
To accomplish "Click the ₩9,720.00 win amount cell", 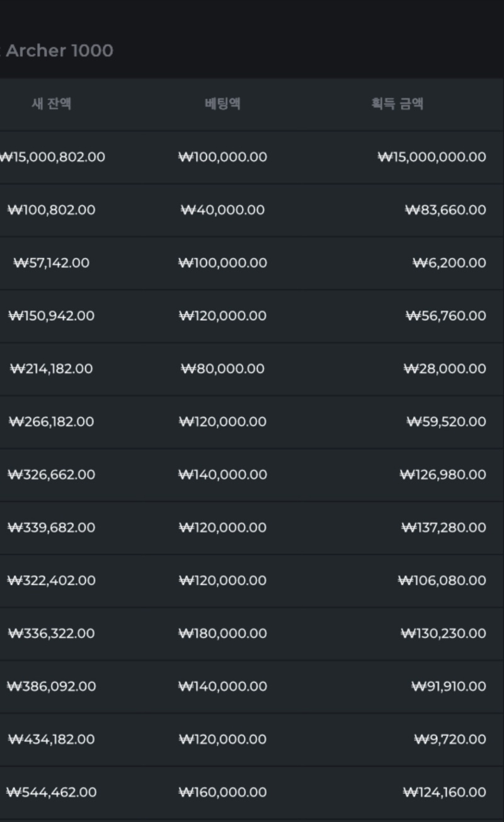I will (x=450, y=739).
